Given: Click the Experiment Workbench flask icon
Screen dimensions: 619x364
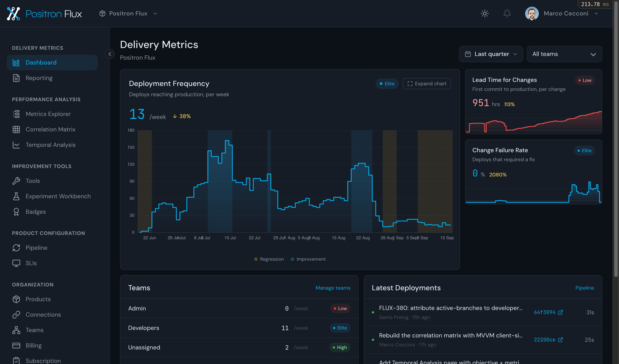Looking at the screenshot, I should click(16, 196).
